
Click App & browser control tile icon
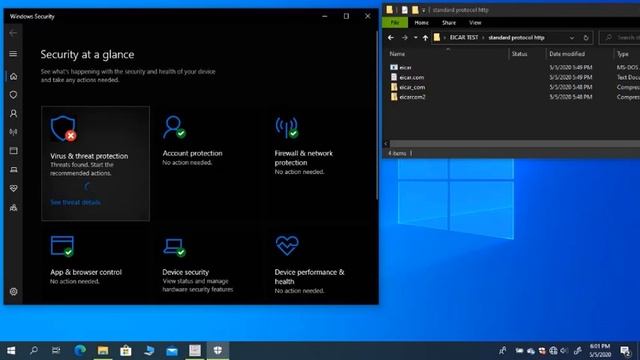62,246
